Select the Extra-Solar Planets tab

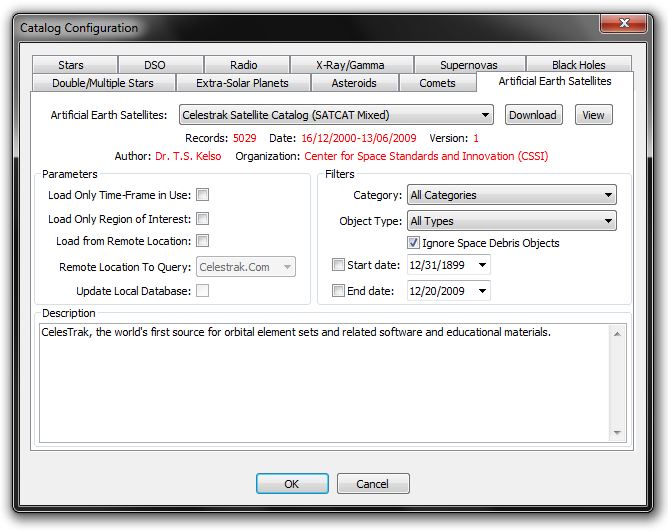242,83
